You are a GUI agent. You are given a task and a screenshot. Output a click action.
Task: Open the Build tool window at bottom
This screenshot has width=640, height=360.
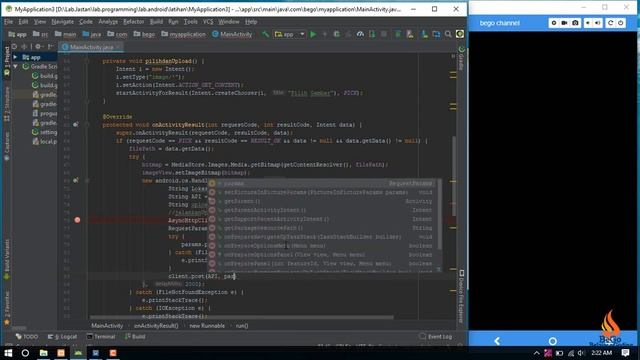(x=135, y=337)
